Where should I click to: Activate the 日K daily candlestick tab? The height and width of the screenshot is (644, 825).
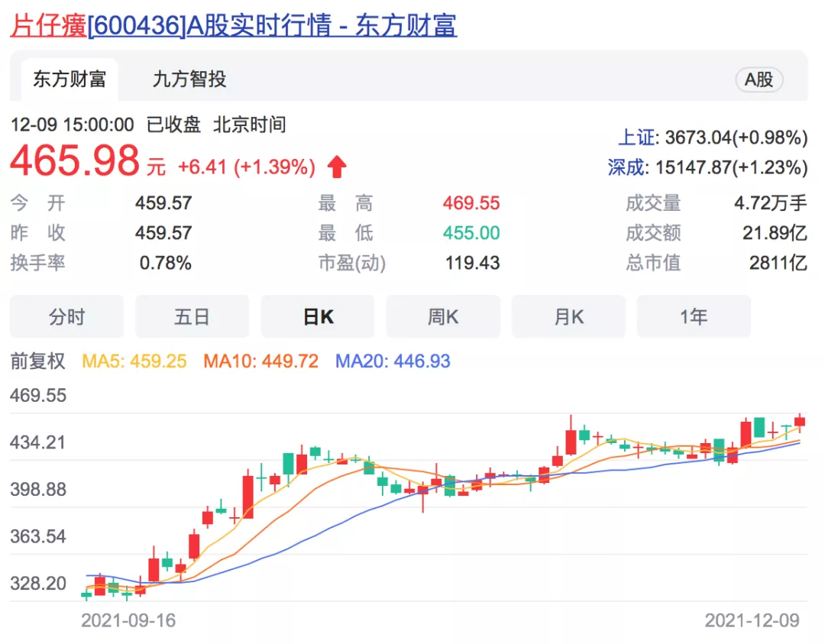(x=318, y=316)
